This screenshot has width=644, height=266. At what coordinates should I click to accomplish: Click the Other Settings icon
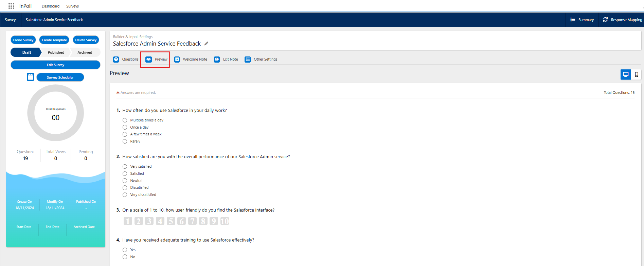[248, 59]
